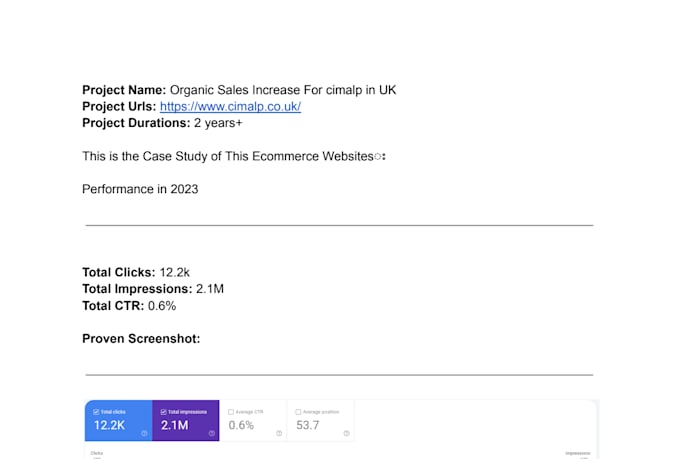Click help icon on Average position card
680x459 pixels.
[x=346, y=433]
